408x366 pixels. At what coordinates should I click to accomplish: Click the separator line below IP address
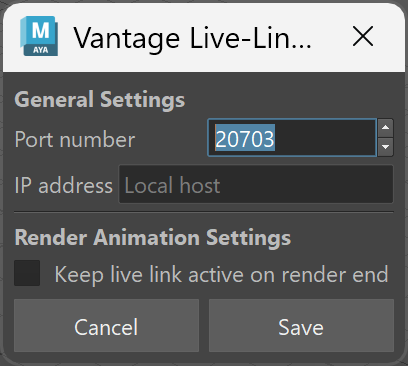204,212
